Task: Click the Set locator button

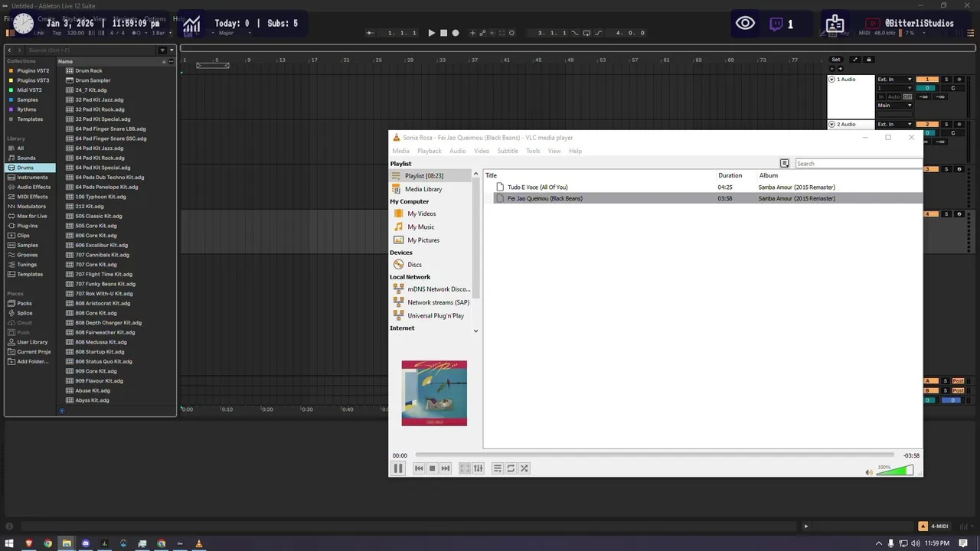Action: point(836,60)
